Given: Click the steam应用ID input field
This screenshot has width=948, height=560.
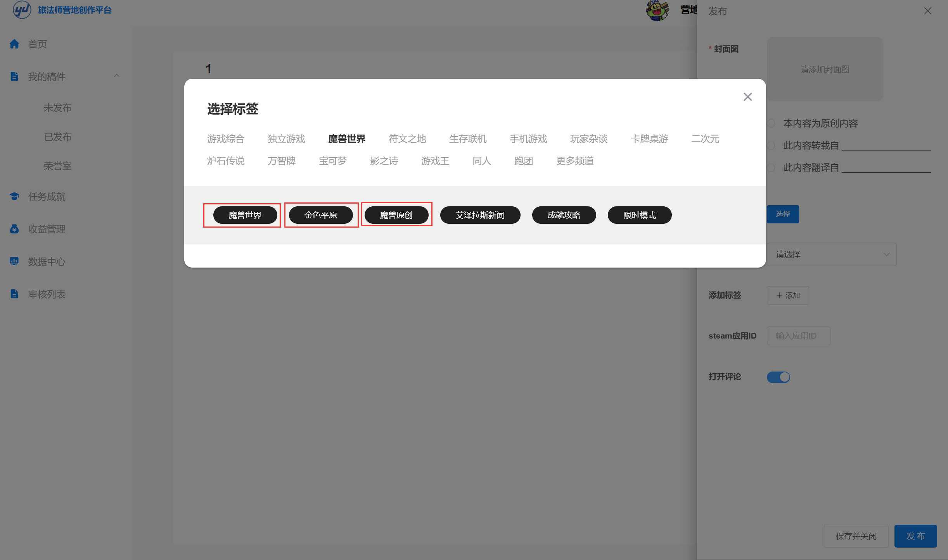Looking at the screenshot, I should click(799, 336).
